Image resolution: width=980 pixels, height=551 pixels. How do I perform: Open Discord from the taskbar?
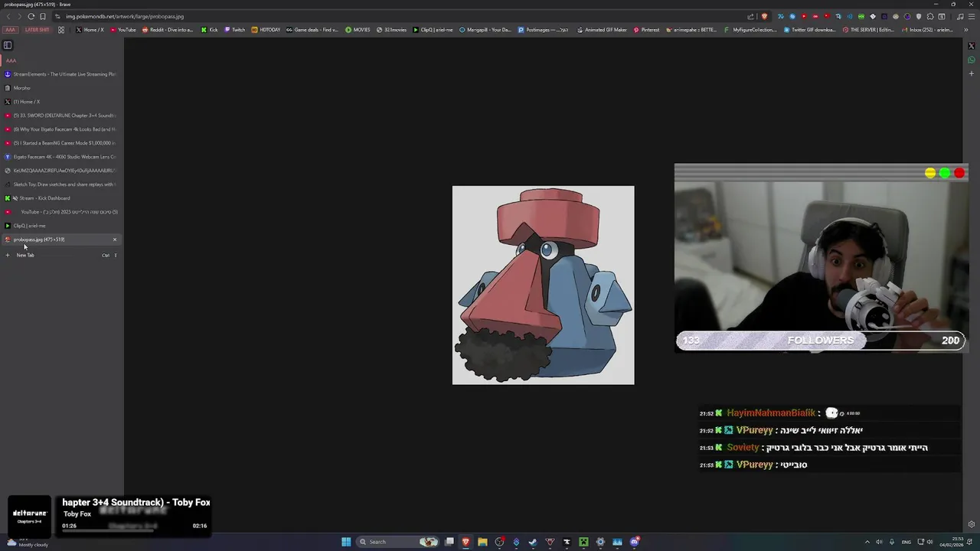click(x=635, y=542)
